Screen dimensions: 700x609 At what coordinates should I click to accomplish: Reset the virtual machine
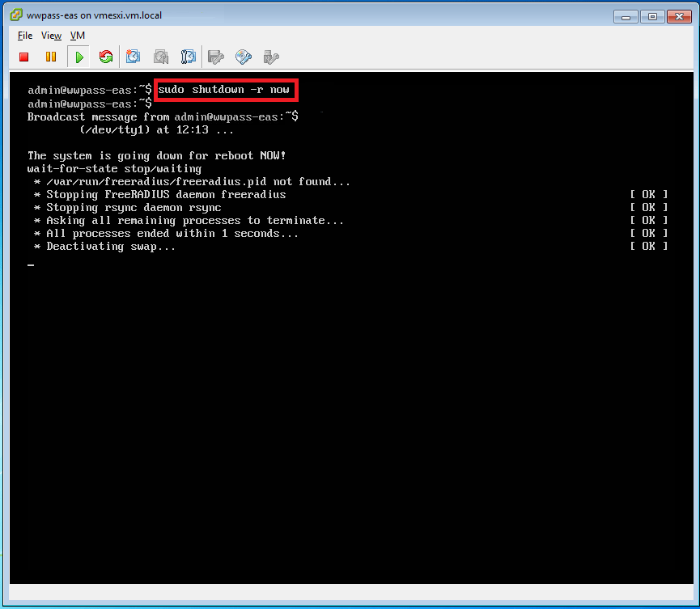point(105,57)
